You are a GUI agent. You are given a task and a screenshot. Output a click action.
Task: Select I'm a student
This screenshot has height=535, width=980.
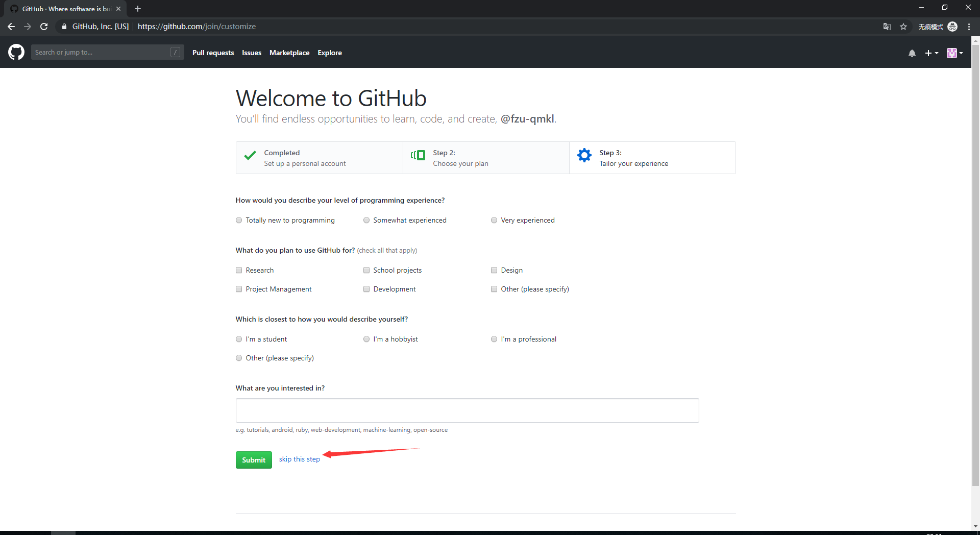239,339
